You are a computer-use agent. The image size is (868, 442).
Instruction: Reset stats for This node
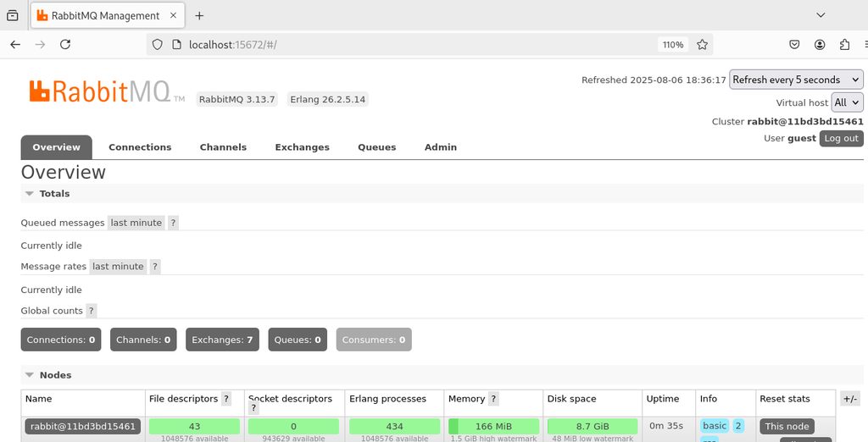point(787,427)
